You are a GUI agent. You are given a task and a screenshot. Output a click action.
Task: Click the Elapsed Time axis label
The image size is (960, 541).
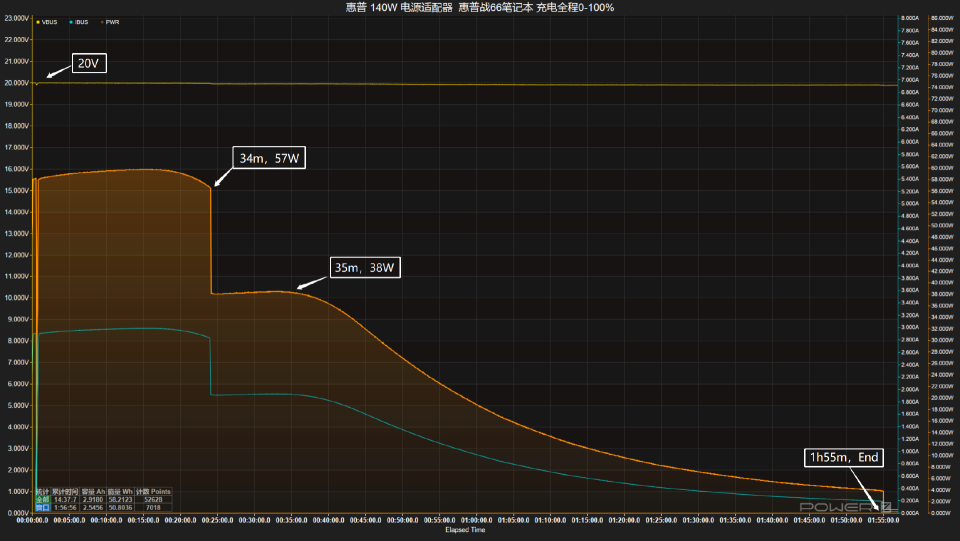tap(465, 530)
